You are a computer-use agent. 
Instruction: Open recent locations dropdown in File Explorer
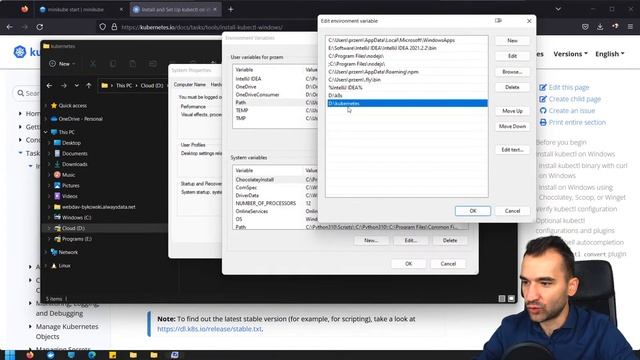point(76,85)
